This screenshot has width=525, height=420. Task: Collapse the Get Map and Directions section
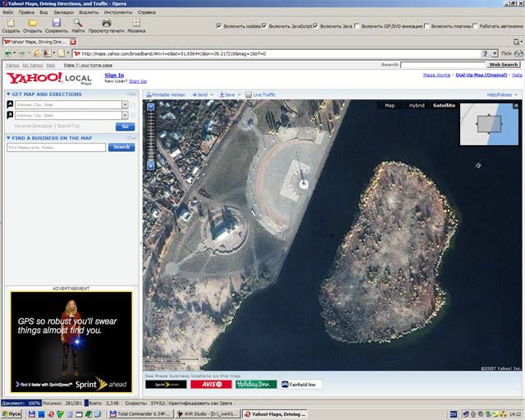tap(9, 94)
